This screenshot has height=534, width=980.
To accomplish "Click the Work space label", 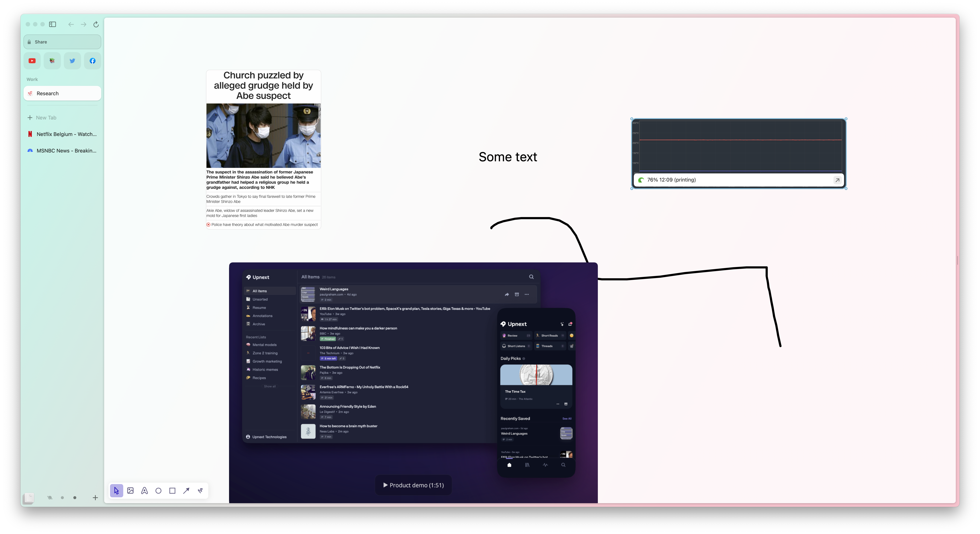I will tap(32, 79).
